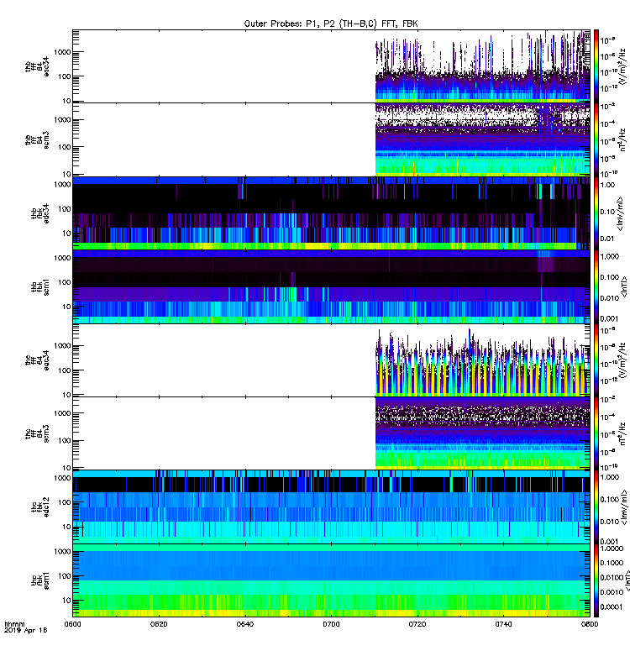Click inside the thb fbk scm1 spectrogram
The height and width of the screenshot is (672, 630).
pyautogui.click(x=331, y=286)
